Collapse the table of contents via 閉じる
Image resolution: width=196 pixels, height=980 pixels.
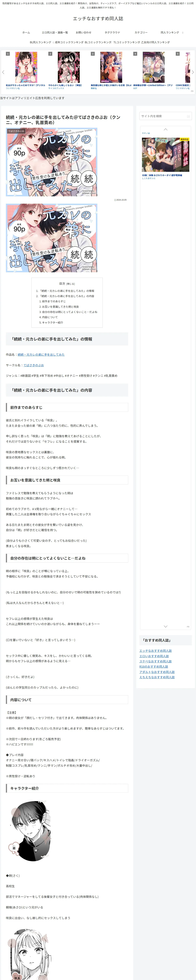click(x=71, y=284)
